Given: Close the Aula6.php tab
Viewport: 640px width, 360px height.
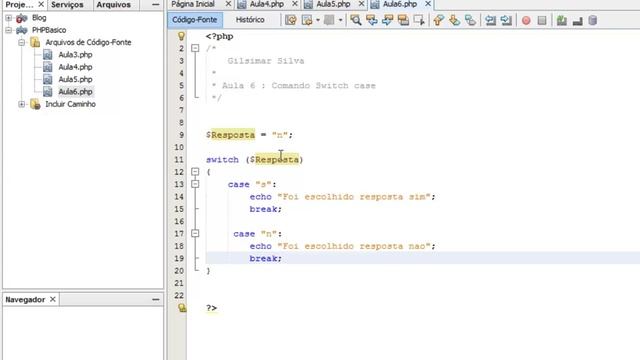Looking at the screenshot, I should pos(428,4).
